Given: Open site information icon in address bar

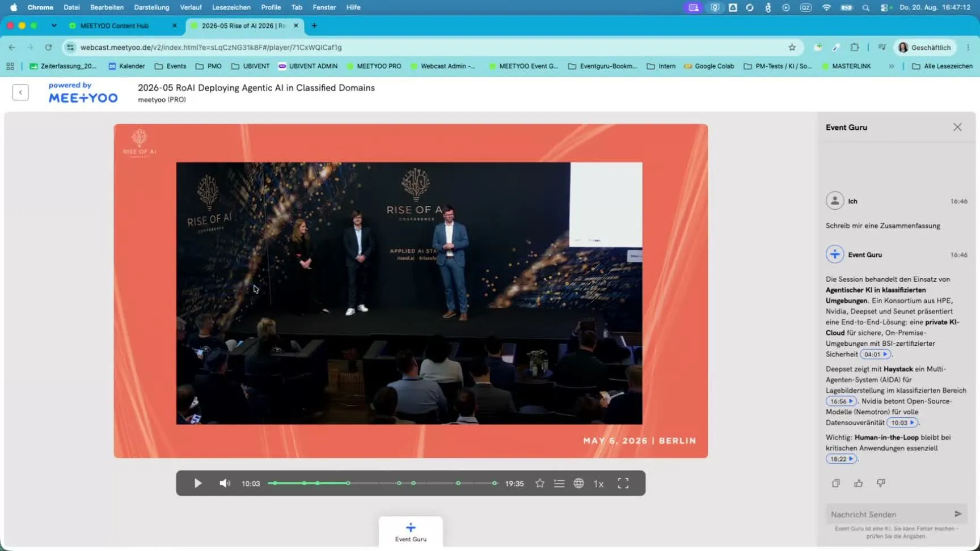Looking at the screenshot, I should 70,48.
